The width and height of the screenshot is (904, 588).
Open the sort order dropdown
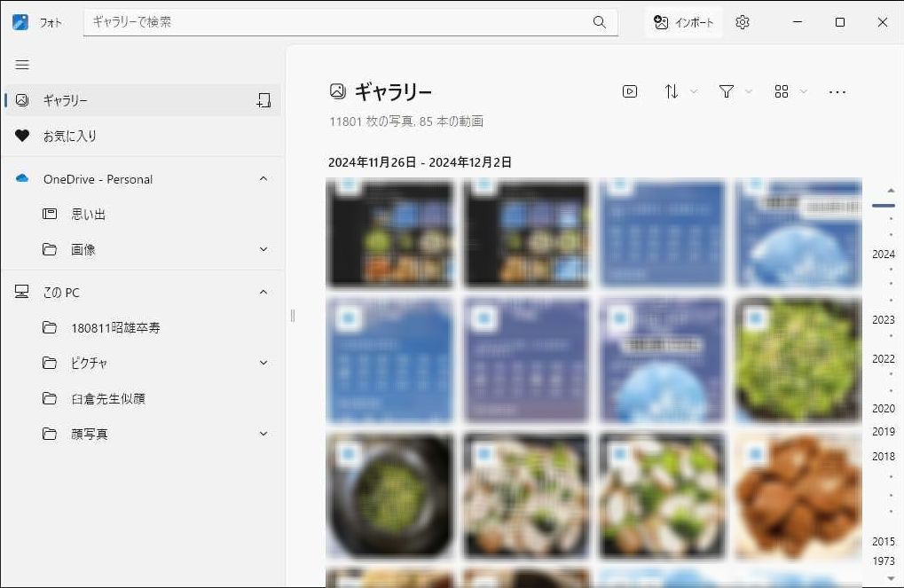680,91
